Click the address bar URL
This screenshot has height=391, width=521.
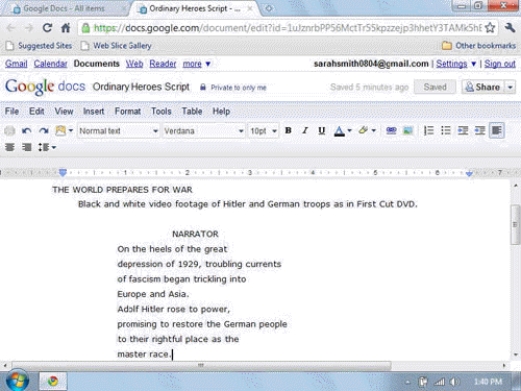(287, 28)
